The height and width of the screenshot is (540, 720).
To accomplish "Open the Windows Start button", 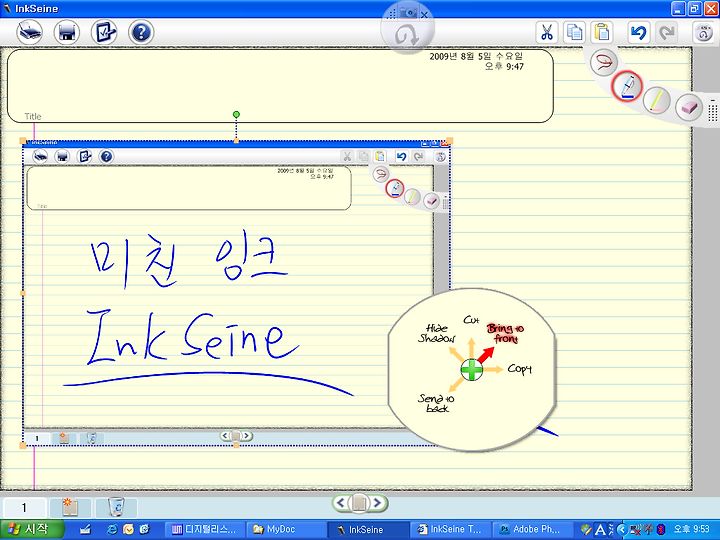I will [x=31, y=529].
